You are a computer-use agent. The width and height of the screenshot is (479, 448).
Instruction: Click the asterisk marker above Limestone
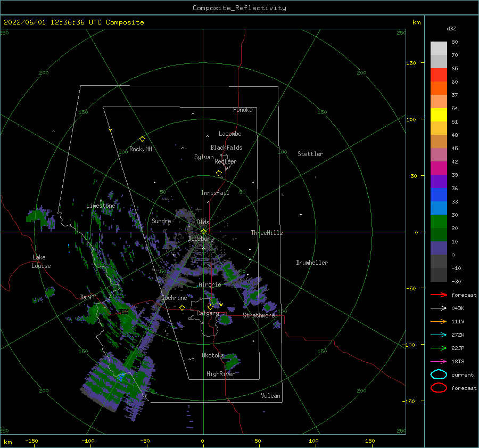coord(101,201)
